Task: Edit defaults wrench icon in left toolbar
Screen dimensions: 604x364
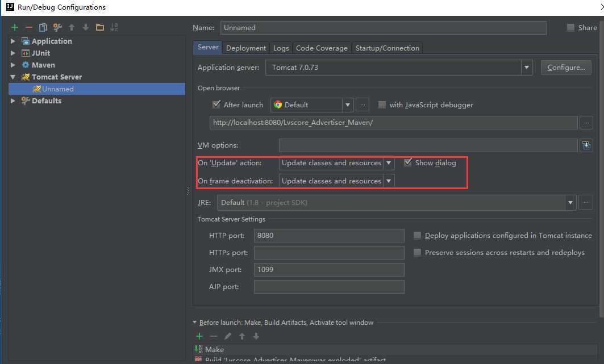Action: pyautogui.click(x=57, y=27)
